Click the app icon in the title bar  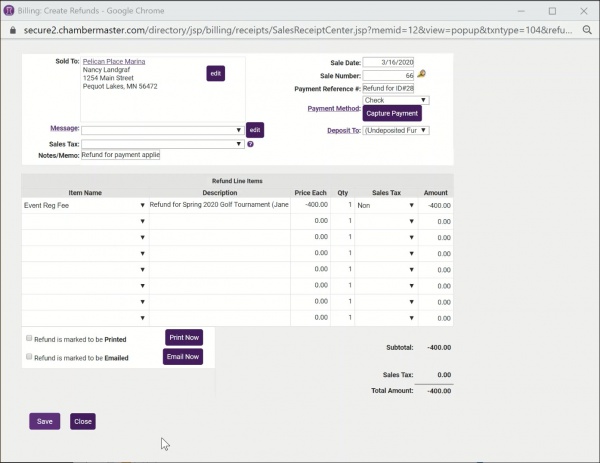[x=12, y=9]
